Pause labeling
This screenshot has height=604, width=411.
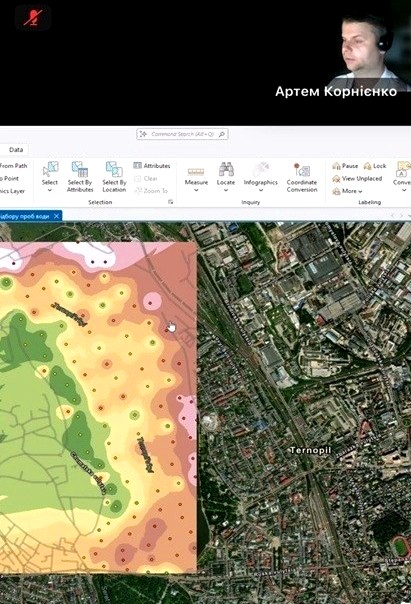point(345,166)
